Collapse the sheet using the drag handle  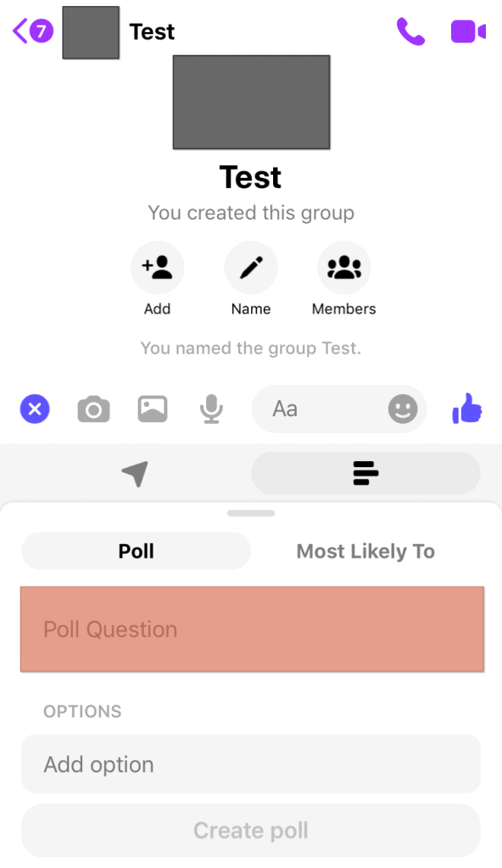(x=251, y=513)
